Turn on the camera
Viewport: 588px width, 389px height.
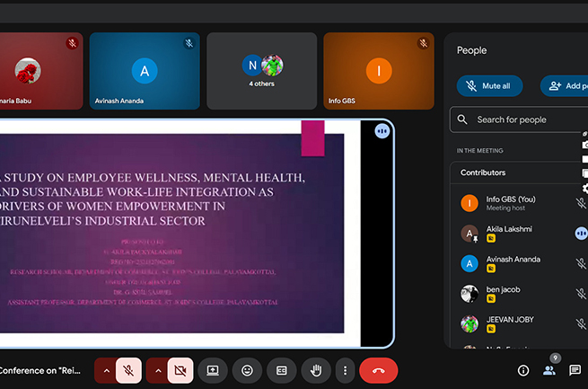[x=180, y=370]
